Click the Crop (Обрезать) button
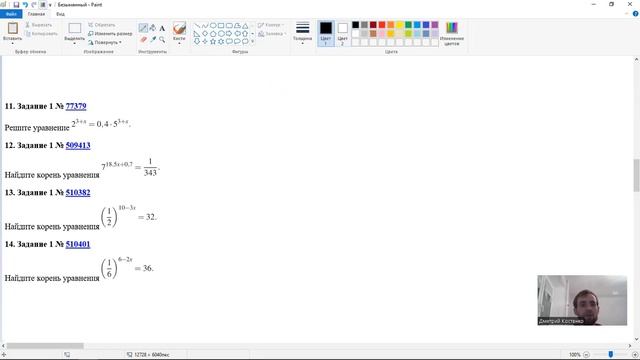 pos(102,25)
